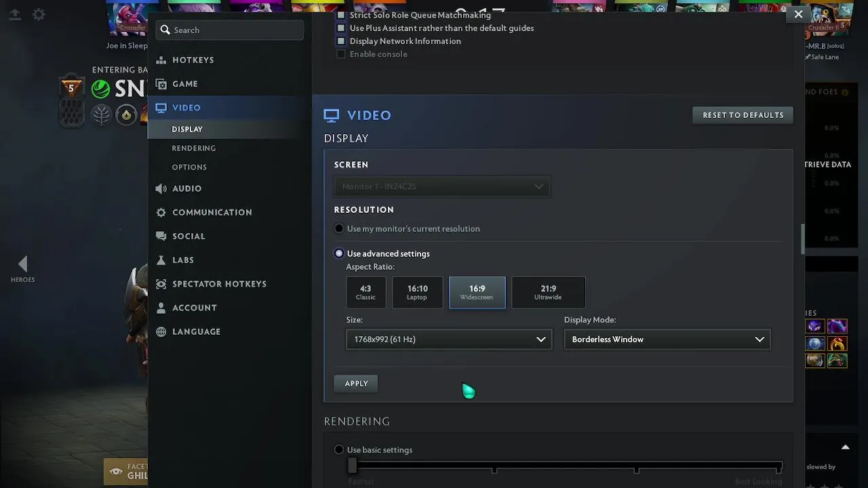Open Language settings
The height and width of the screenshot is (488, 868).
click(x=197, y=331)
